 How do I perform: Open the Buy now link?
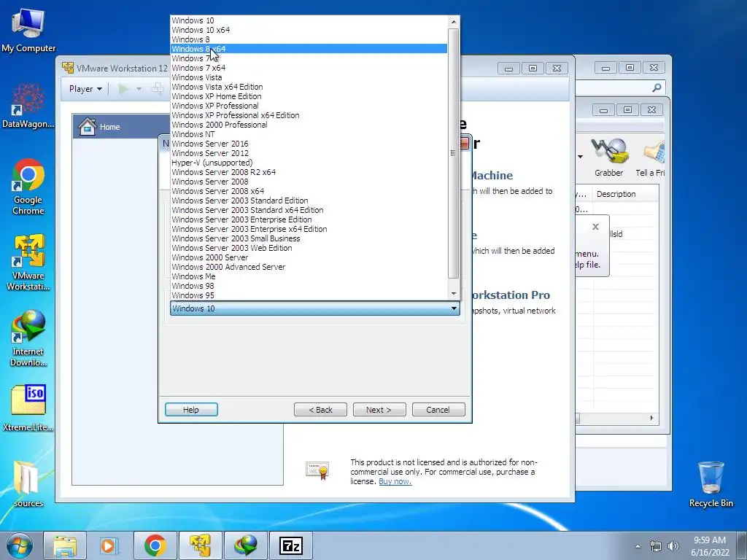click(395, 481)
